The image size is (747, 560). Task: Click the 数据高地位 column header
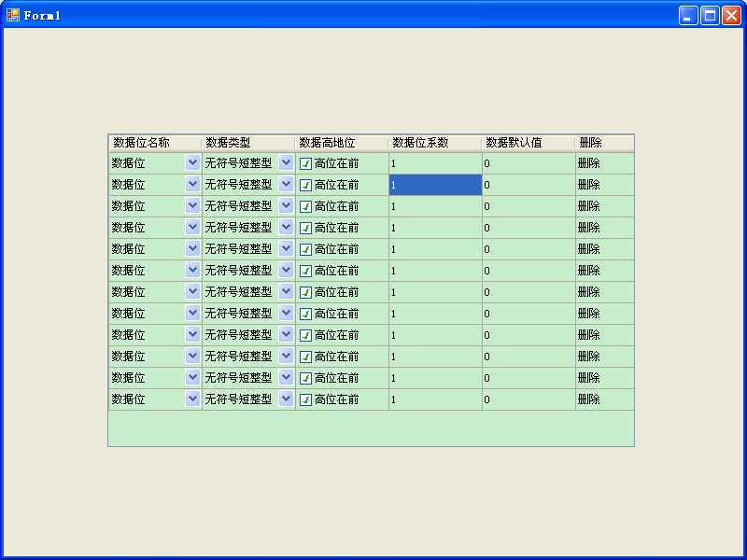(x=322, y=142)
